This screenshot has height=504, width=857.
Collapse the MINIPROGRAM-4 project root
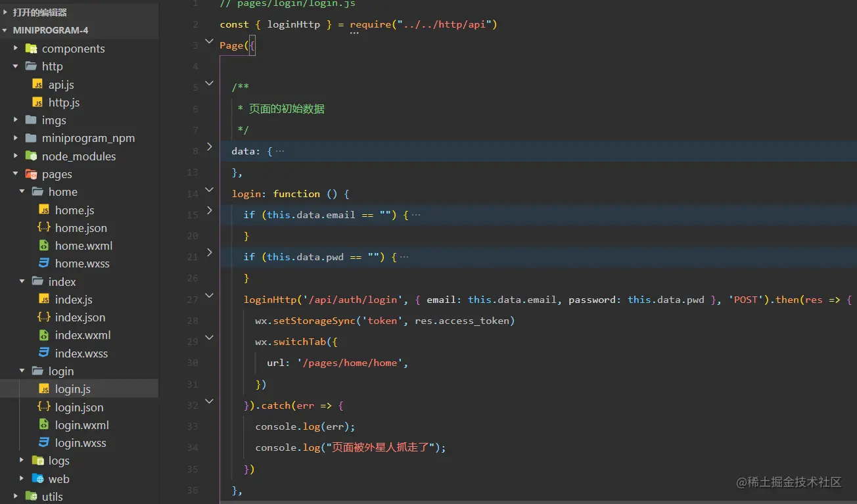click(6, 30)
